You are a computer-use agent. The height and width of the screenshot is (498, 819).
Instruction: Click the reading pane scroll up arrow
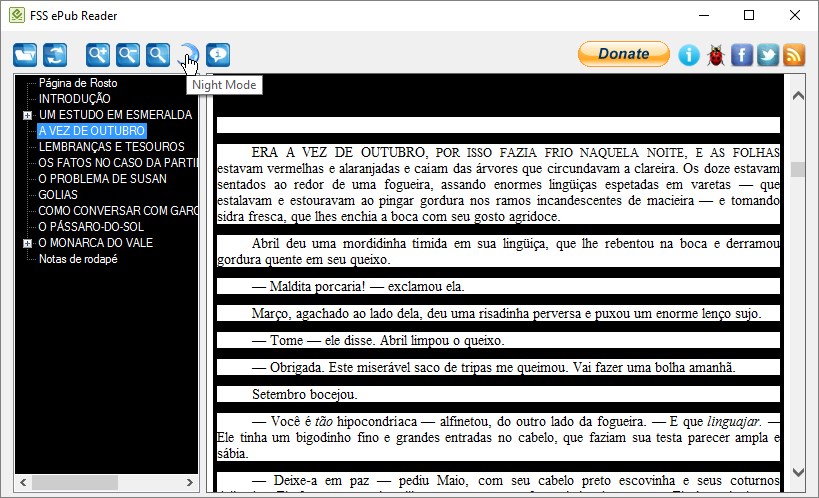(798, 96)
